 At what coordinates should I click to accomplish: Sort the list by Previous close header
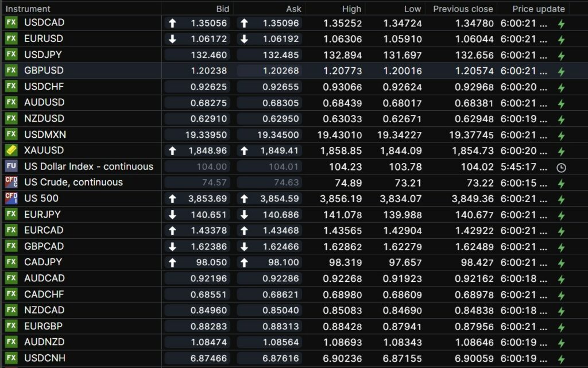[462, 9]
